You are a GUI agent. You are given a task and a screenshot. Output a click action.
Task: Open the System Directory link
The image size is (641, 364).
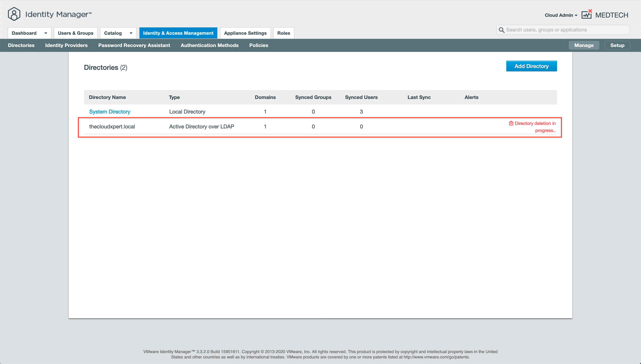coord(110,112)
